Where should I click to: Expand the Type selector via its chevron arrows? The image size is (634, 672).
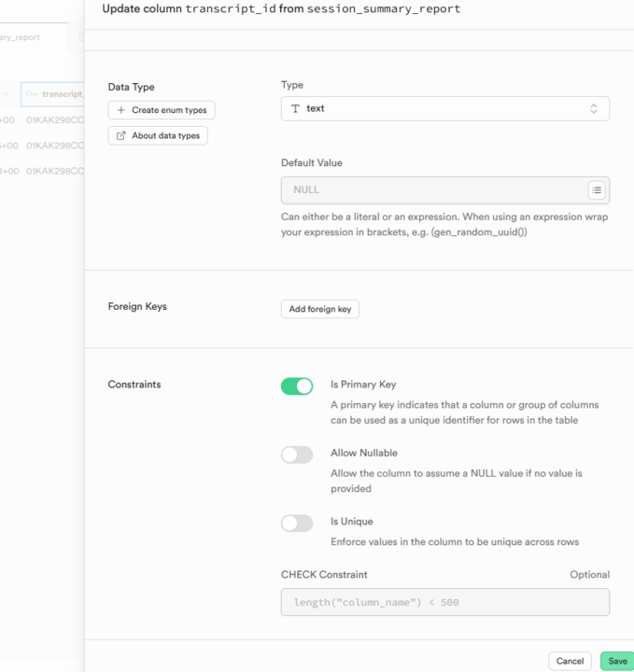[x=593, y=109]
